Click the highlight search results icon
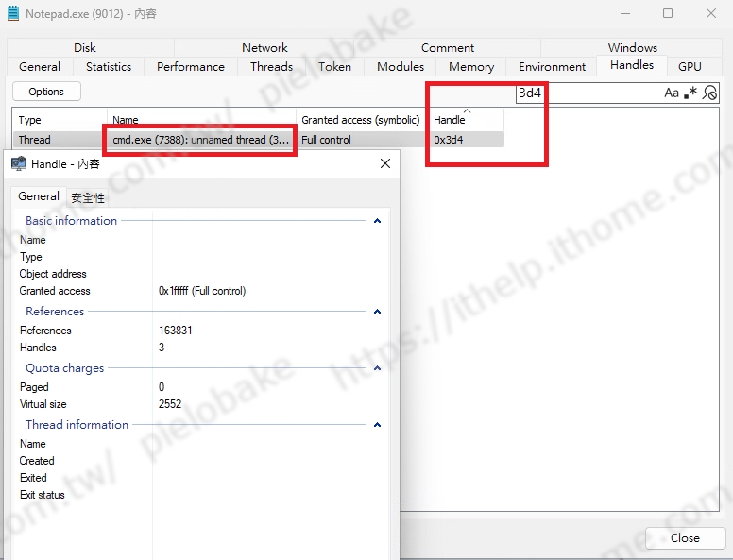Screen dimensions: 733x560 [x=709, y=93]
